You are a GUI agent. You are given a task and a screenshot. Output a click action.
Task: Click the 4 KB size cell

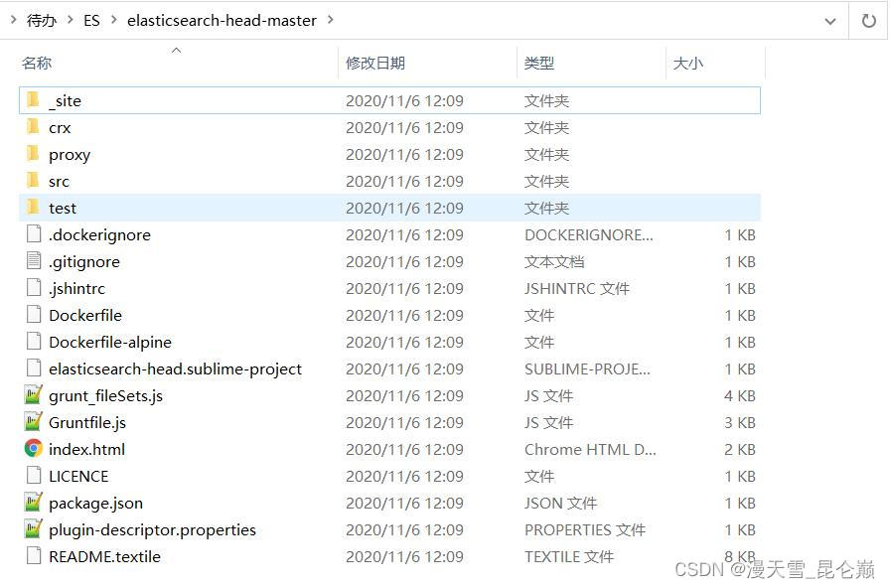point(740,395)
